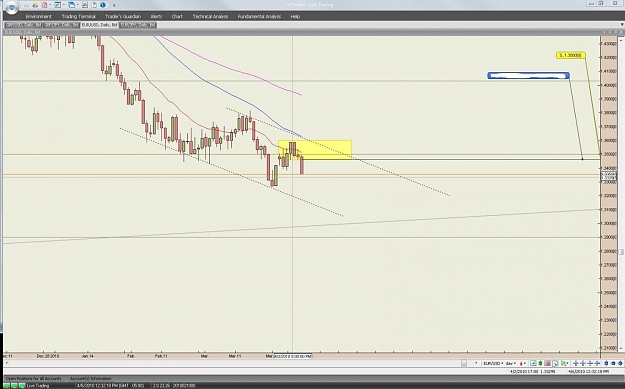The height and width of the screenshot is (389, 625).
Task: Open the Environment menu
Action: click(x=39, y=16)
